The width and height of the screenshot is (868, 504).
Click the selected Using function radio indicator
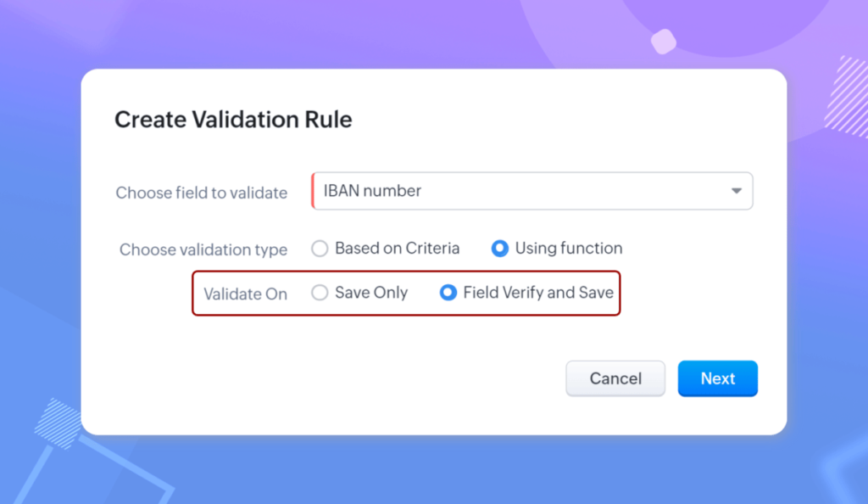tap(500, 248)
